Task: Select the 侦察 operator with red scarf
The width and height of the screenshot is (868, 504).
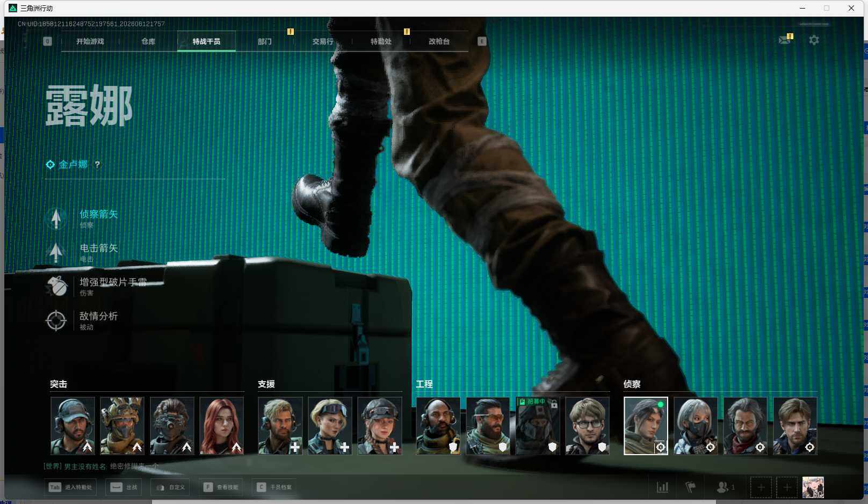Action: (x=745, y=426)
